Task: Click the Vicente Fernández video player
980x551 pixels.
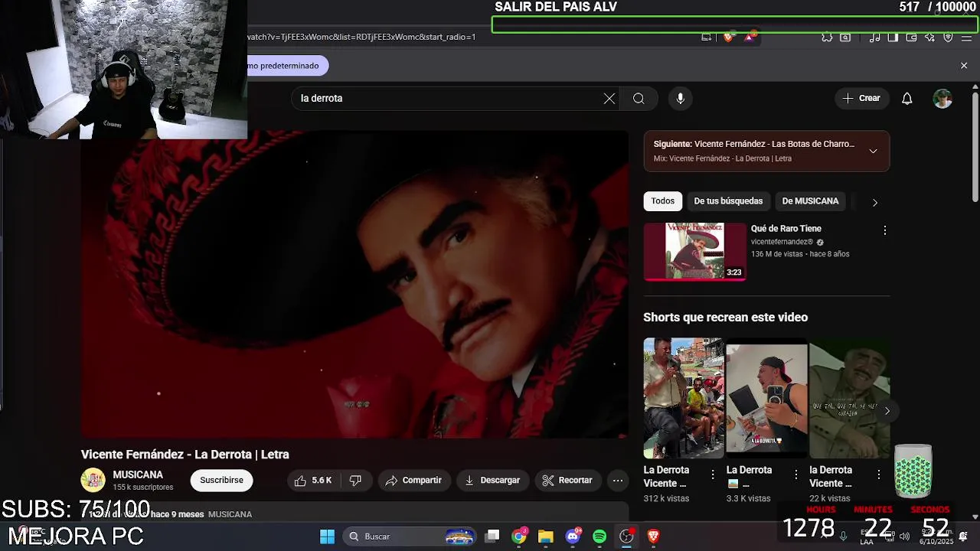Action: point(354,285)
